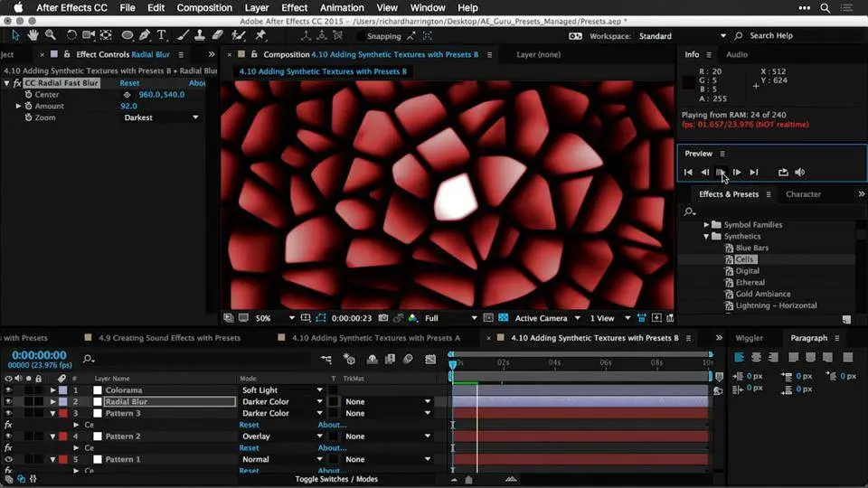868x488 pixels.
Task: Switch to the Character panel tab
Action: click(803, 194)
